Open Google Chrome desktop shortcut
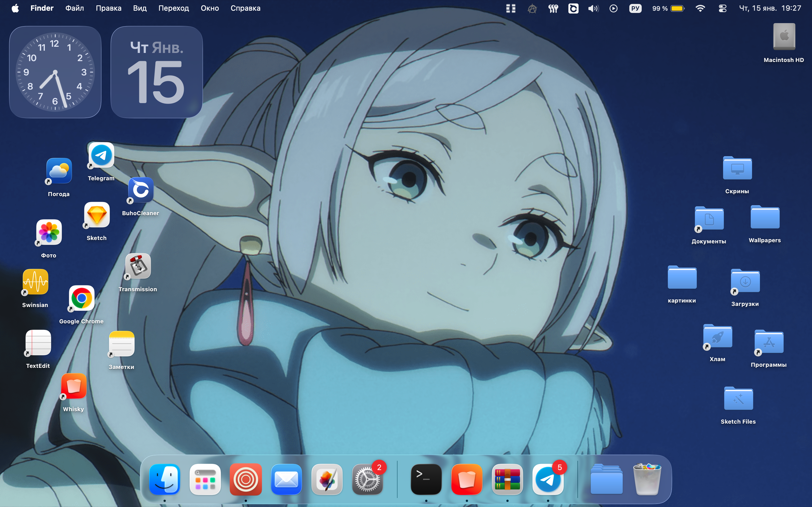The image size is (812, 507). (x=81, y=298)
